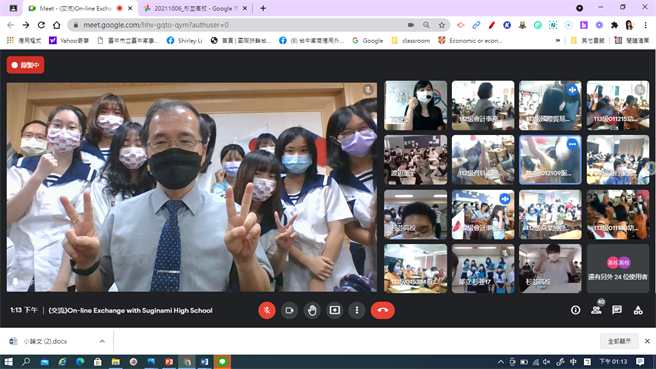Close the Meet browser tab

tap(130, 8)
